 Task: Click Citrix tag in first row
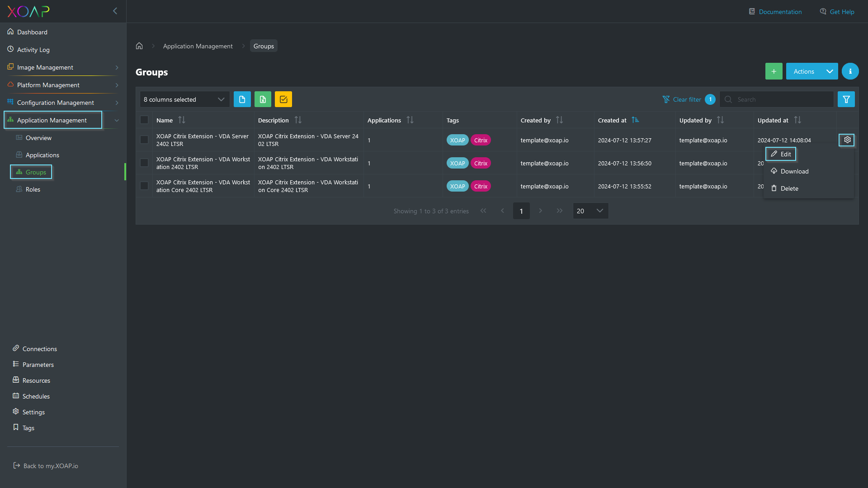(481, 140)
